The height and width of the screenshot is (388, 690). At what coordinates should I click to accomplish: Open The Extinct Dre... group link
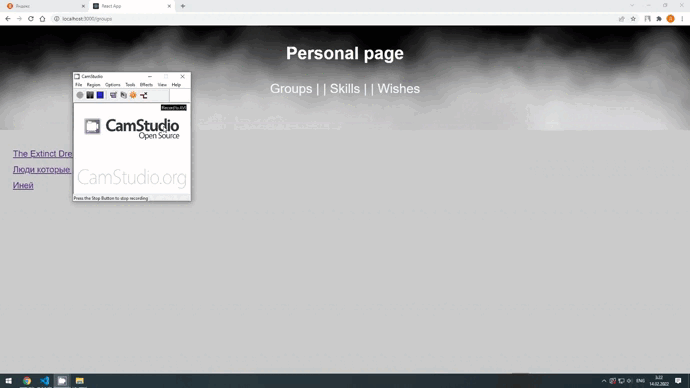43,154
